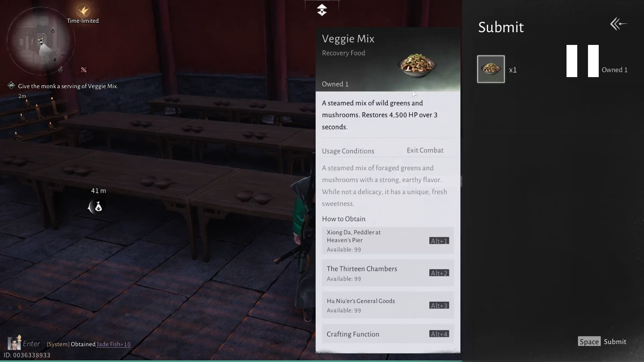The height and width of the screenshot is (362, 644).
Task: Click the Jade Fish×10 chat link
Action: pos(114,344)
